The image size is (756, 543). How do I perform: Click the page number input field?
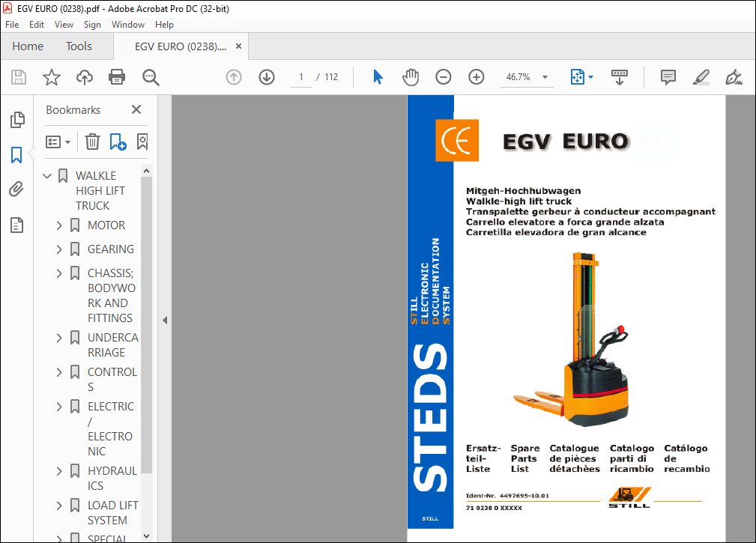(301, 77)
